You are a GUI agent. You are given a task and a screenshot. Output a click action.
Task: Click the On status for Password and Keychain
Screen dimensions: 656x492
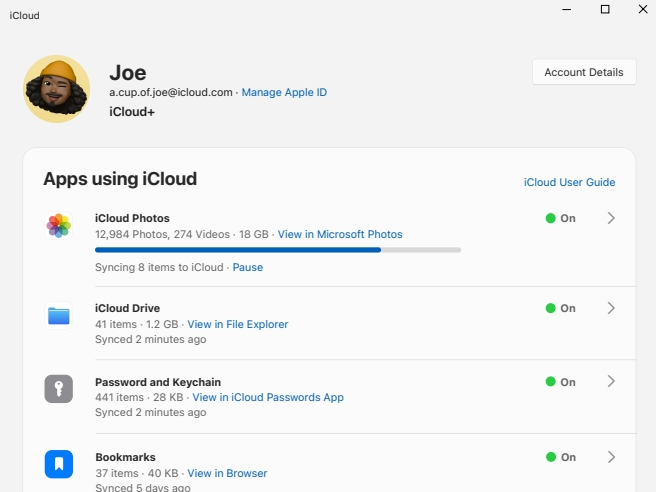point(561,382)
